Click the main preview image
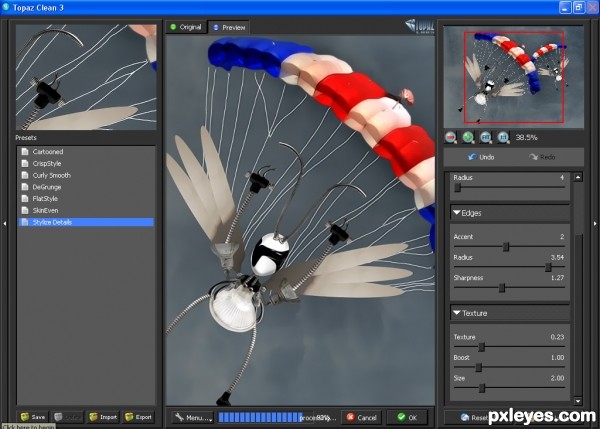 click(300, 220)
